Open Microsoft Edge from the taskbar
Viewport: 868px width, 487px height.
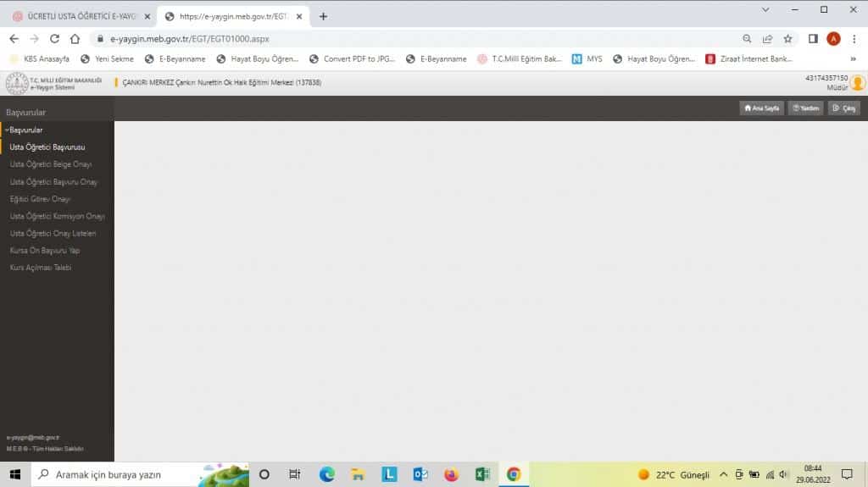tap(327, 474)
